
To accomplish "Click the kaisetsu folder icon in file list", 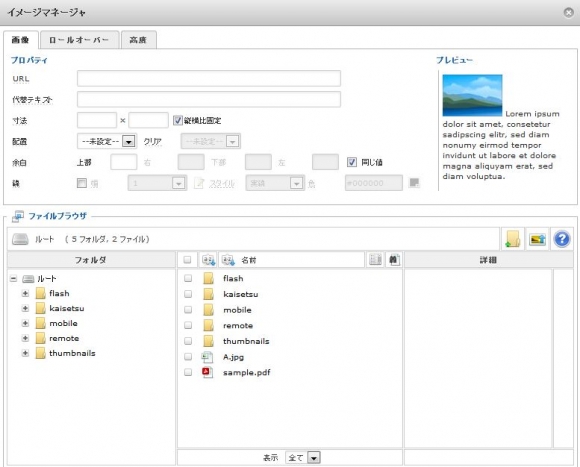I will [x=209, y=294].
